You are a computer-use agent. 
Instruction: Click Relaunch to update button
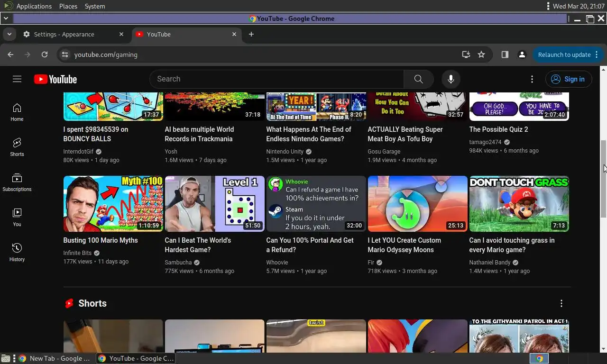(x=564, y=55)
